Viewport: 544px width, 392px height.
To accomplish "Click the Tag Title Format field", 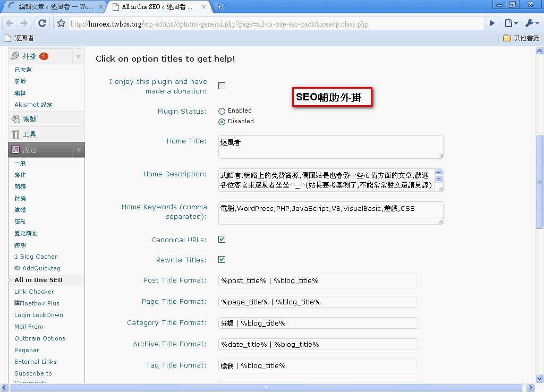I will click(x=318, y=365).
